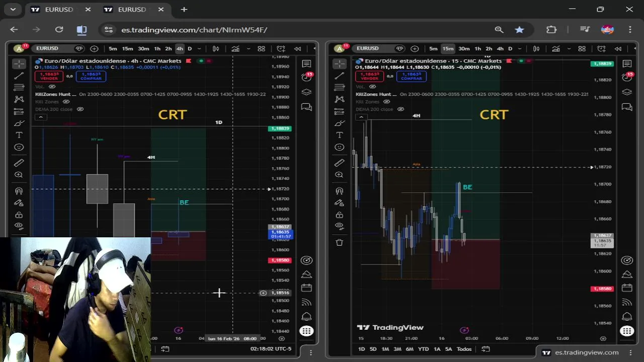Click COMPRAR buy button in left chart

pos(91,76)
